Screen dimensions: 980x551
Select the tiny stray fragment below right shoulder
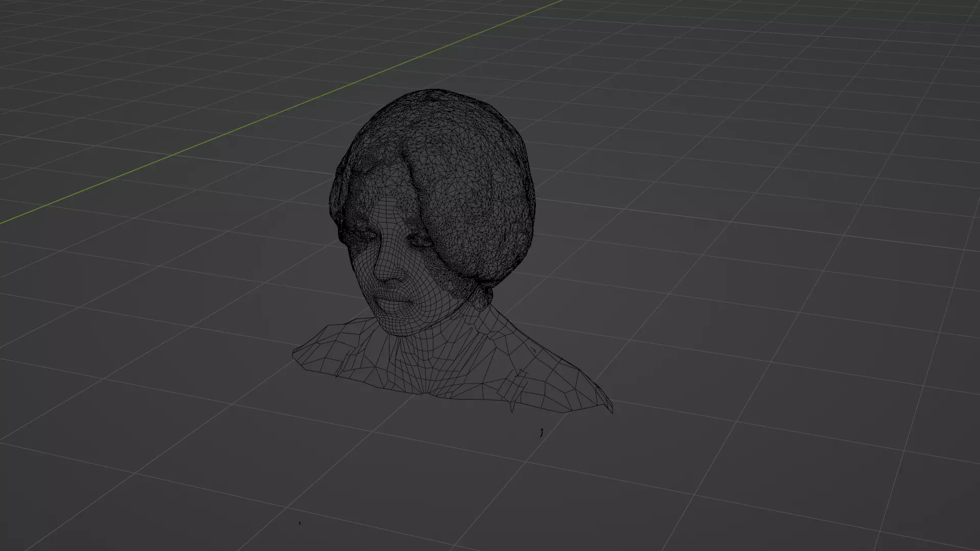[x=541, y=432]
